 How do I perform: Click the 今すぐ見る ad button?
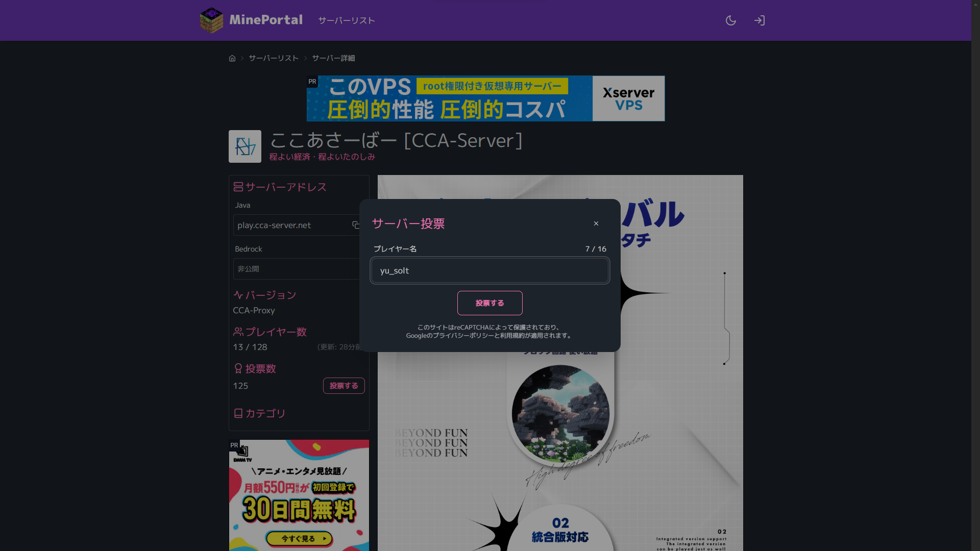(299, 538)
